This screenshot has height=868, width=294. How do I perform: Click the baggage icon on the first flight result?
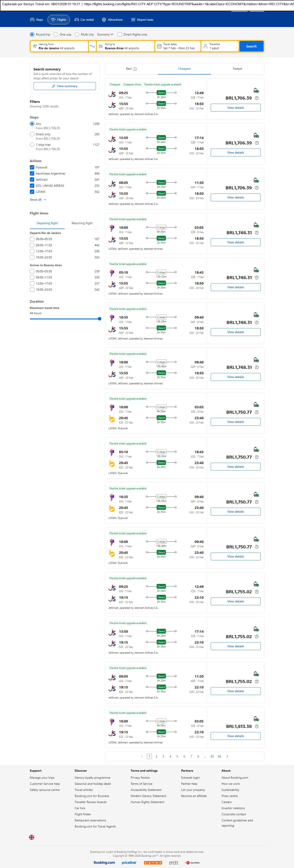(256, 90)
